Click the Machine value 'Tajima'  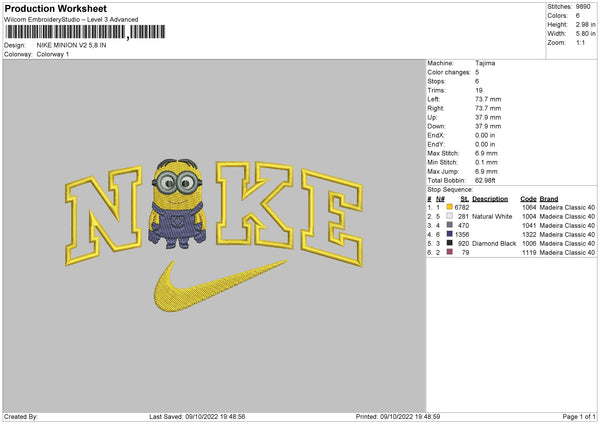click(x=485, y=63)
